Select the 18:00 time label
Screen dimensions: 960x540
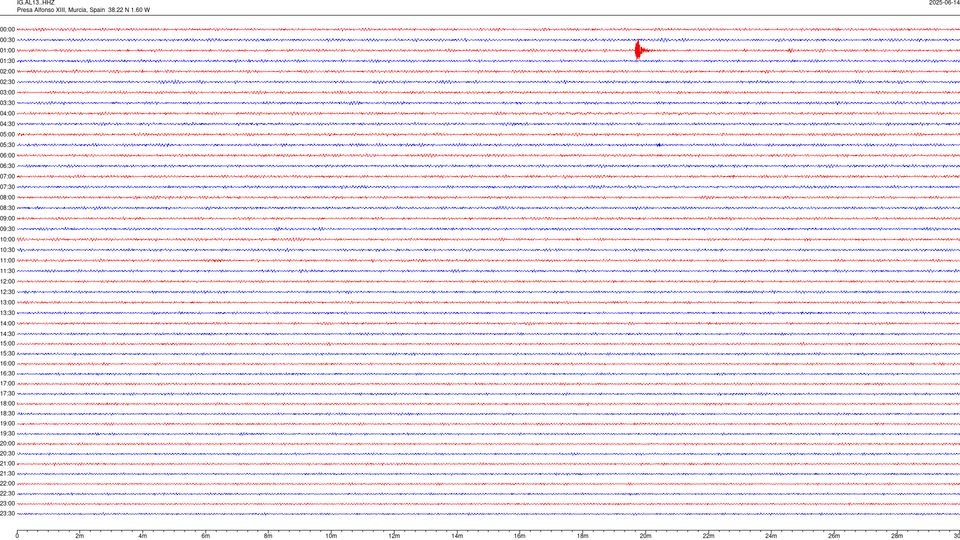tap(7, 403)
